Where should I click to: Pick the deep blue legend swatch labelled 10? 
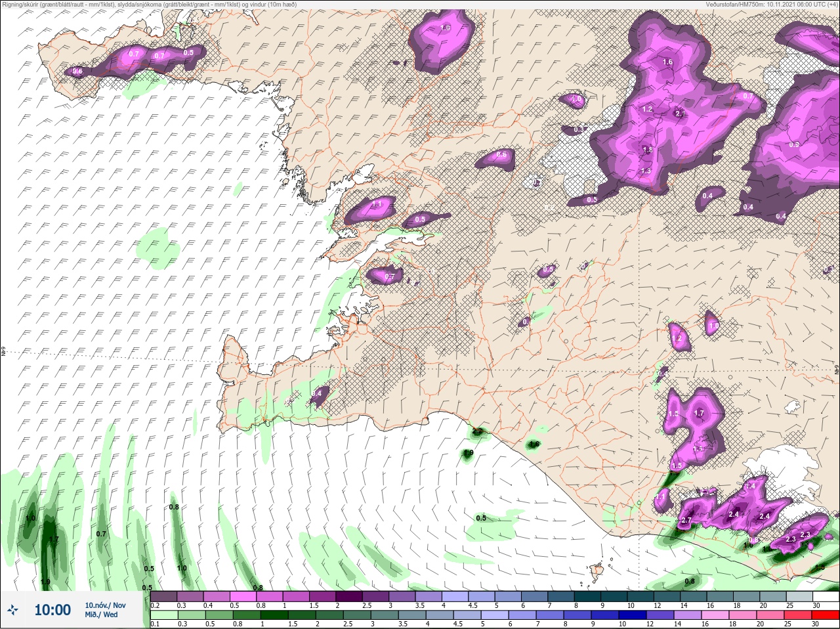pyautogui.click(x=634, y=615)
